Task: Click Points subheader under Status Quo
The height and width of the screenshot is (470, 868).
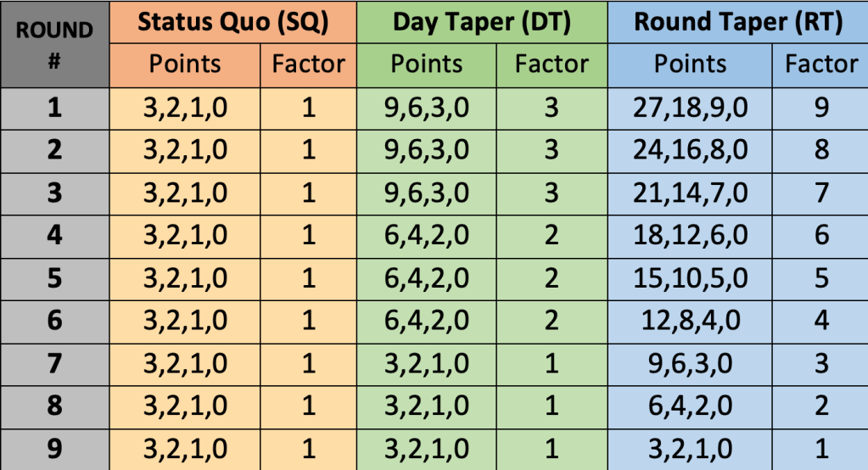Action: click(185, 64)
